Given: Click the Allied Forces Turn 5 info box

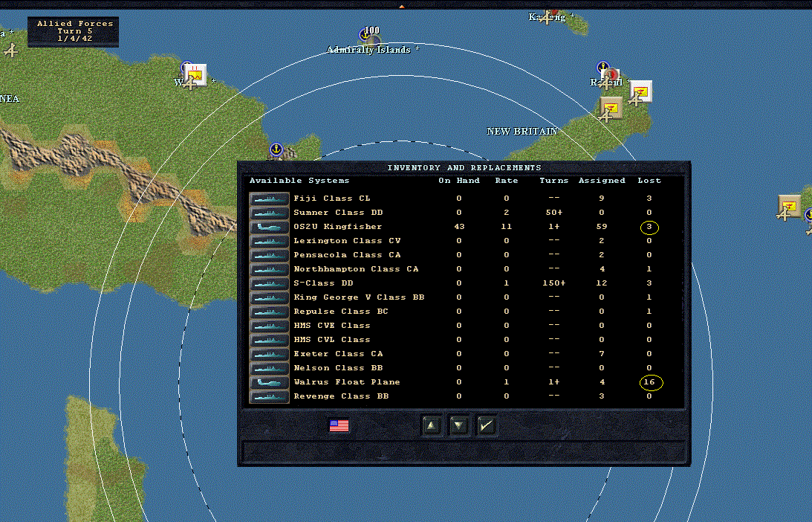Looking at the screenshot, I should click(73, 32).
